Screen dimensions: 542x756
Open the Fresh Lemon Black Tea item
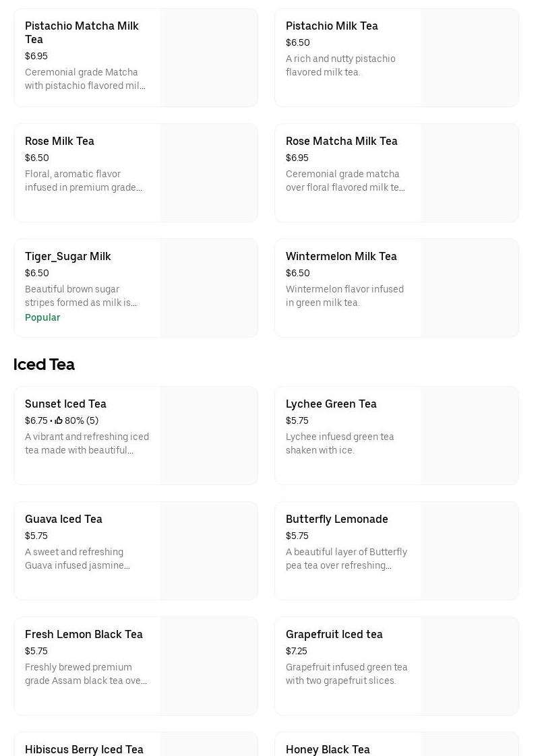point(84,634)
